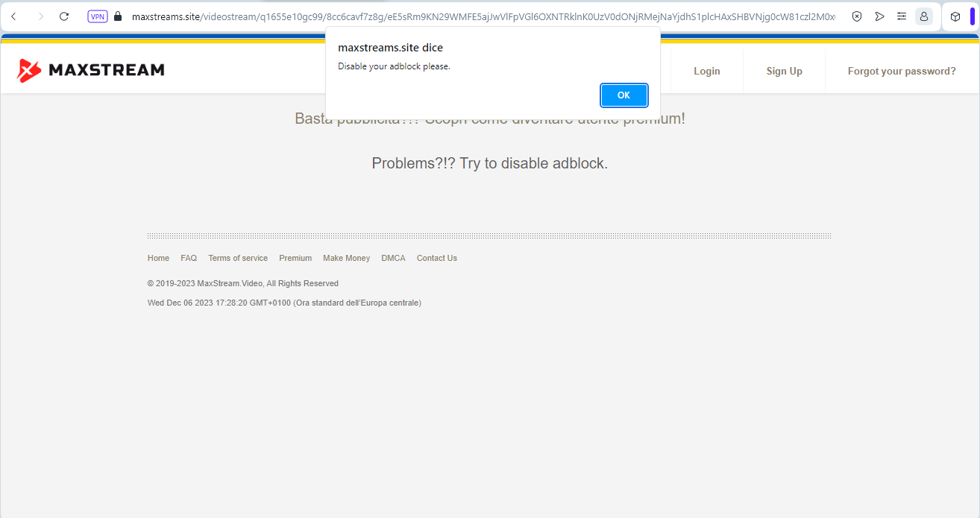Open the browser profile avatar
The height and width of the screenshot is (518, 980).
coord(923,16)
